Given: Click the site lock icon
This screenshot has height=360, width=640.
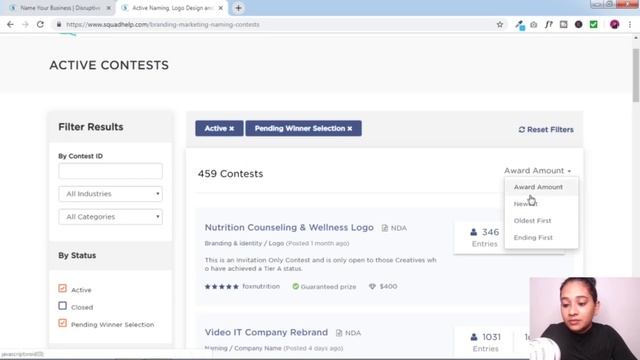Looking at the screenshot, I should 59,24.
